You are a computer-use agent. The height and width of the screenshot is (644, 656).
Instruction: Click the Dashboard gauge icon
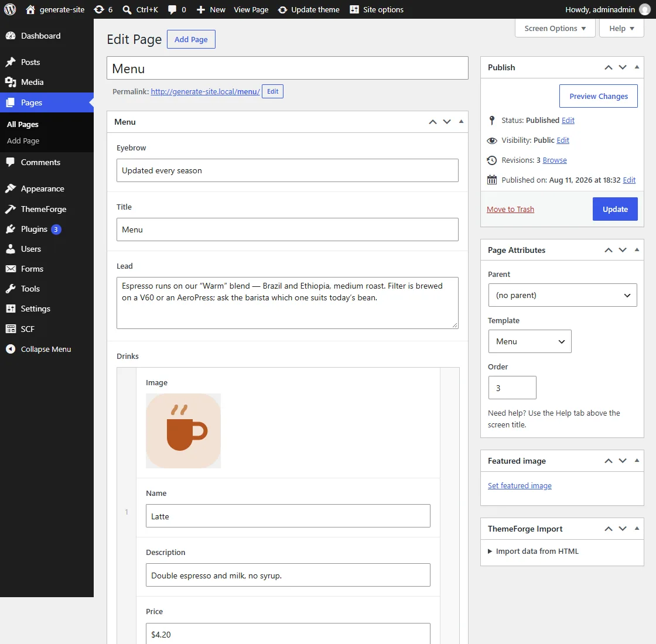pos(11,36)
